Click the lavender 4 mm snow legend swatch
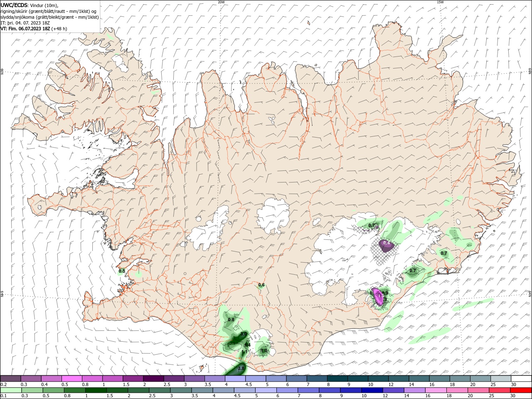Screen dimensions: 532x399 [235, 379]
